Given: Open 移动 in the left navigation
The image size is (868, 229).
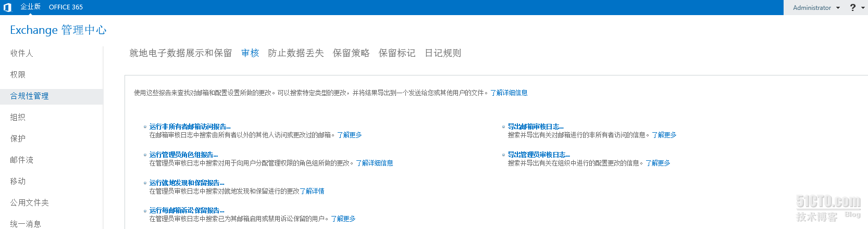Looking at the screenshot, I should [x=18, y=181].
